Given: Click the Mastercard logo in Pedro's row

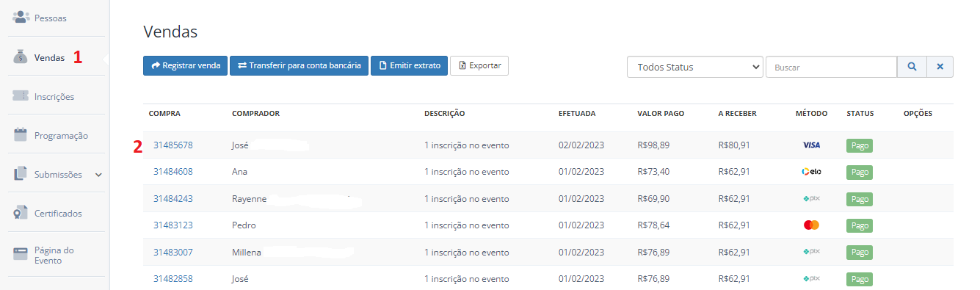Looking at the screenshot, I should pyautogui.click(x=811, y=225).
